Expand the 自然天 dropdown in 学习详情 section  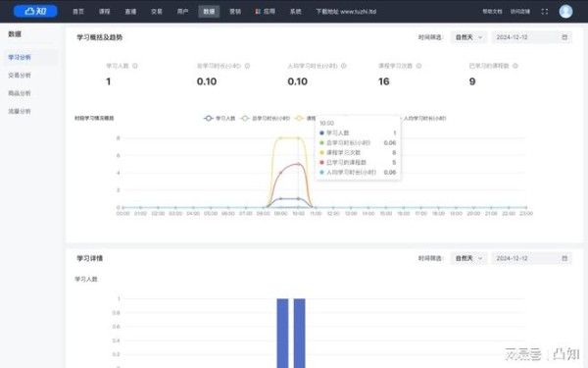(x=468, y=258)
